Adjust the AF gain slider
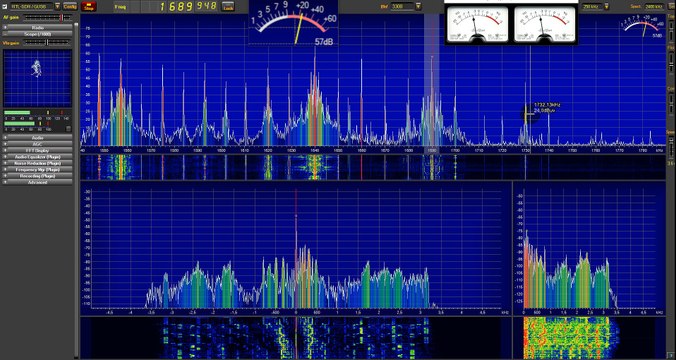The width and height of the screenshot is (676, 360). click(47, 17)
